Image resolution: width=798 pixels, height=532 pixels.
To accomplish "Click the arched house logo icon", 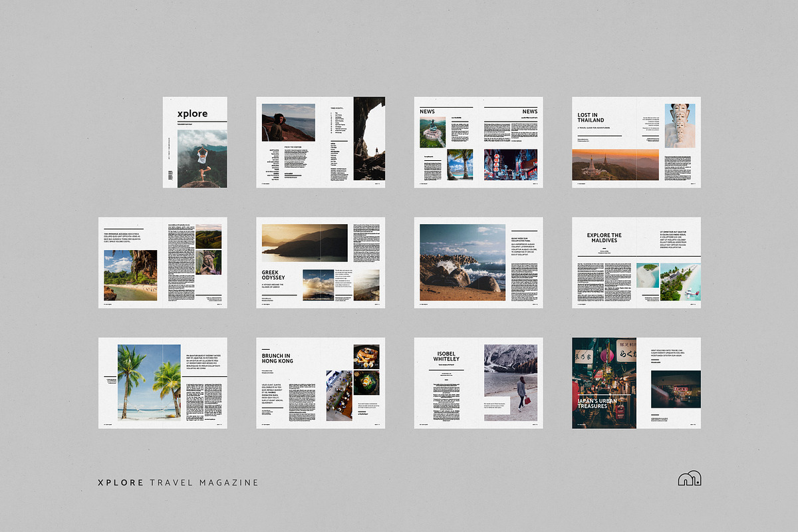I will point(689,479).
